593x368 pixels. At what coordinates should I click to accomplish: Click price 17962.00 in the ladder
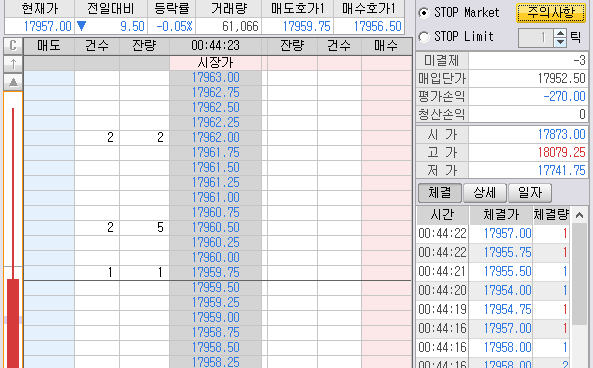point(216,138)
